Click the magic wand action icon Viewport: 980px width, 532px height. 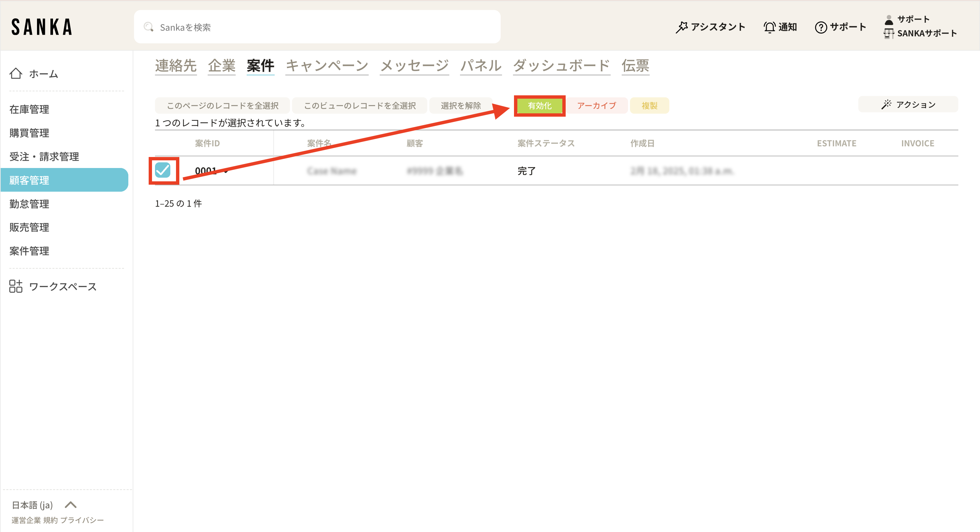pos(886,104)
